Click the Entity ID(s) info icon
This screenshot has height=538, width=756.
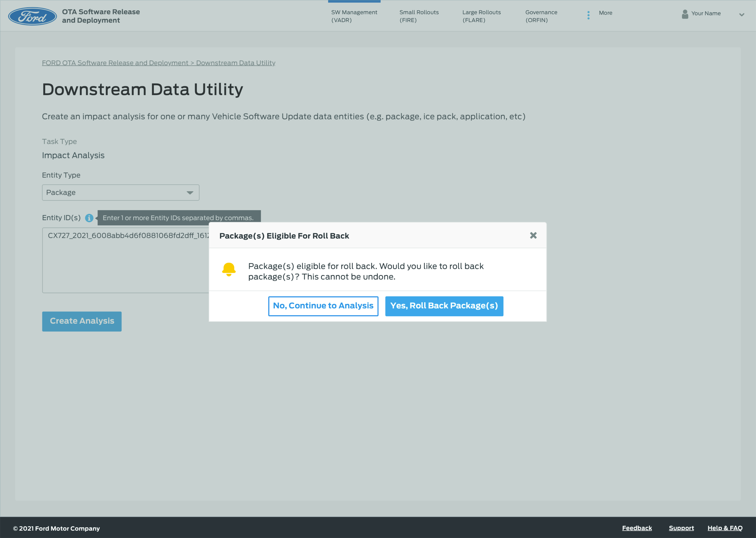[89, 218]
